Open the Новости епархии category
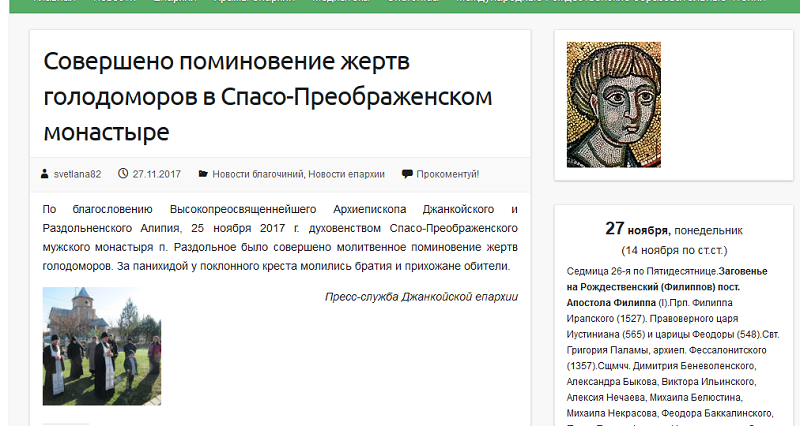The image size is (800, 426). 346,174
